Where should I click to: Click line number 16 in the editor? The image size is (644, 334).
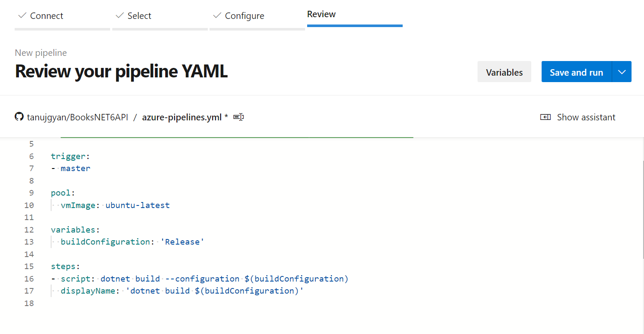pyautogui.click(x=29, y=279)
